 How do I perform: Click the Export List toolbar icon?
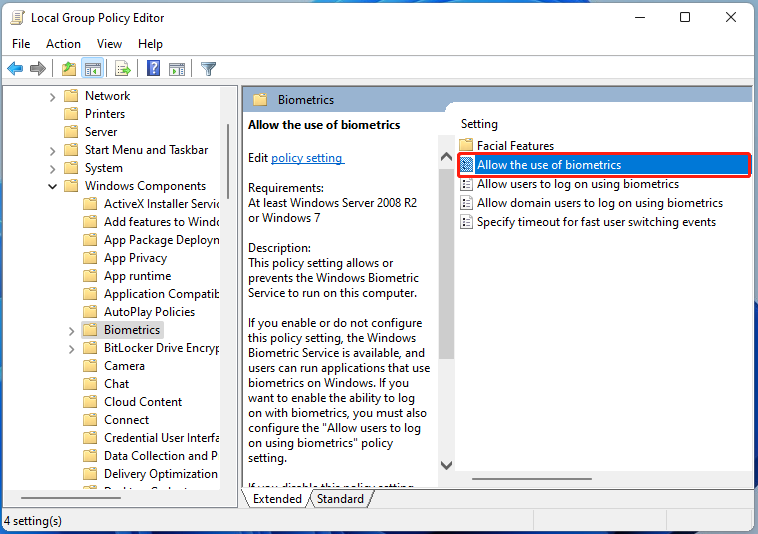coord(123,69)
